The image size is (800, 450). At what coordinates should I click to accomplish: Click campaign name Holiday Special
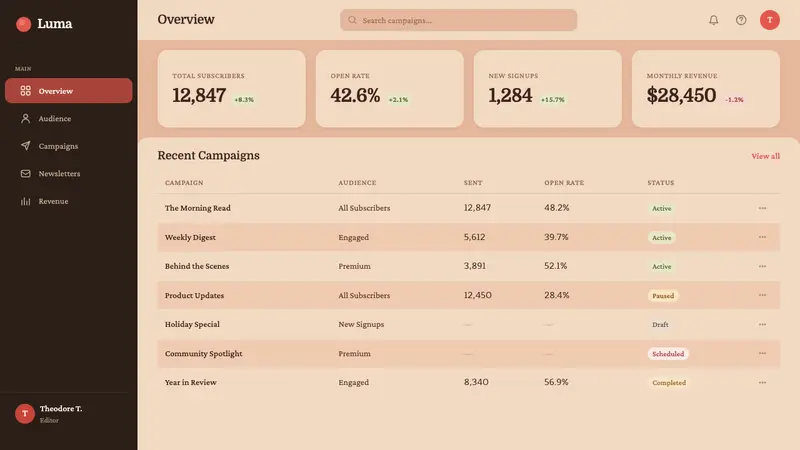pos(192,324)
